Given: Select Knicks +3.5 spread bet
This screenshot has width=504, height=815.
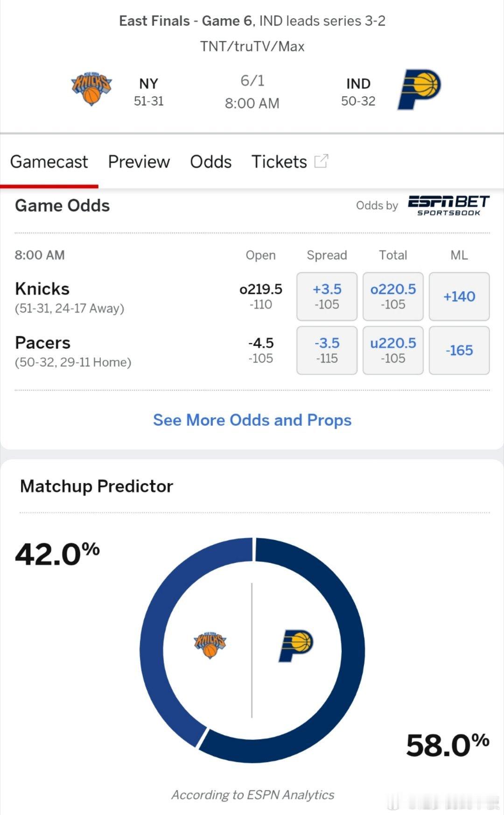Looking at the screenshot, I should (x=327, y=296).
